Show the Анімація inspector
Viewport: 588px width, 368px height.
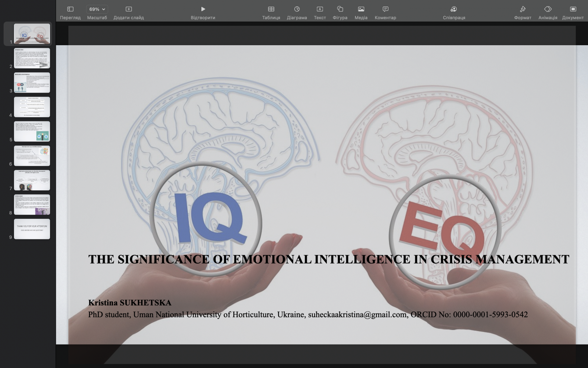coord(548,12)
